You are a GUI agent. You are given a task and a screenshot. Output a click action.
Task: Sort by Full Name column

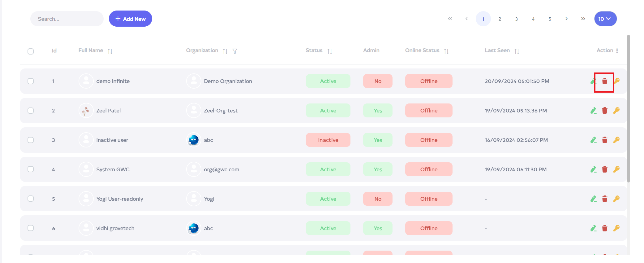(x=110, y=51)
